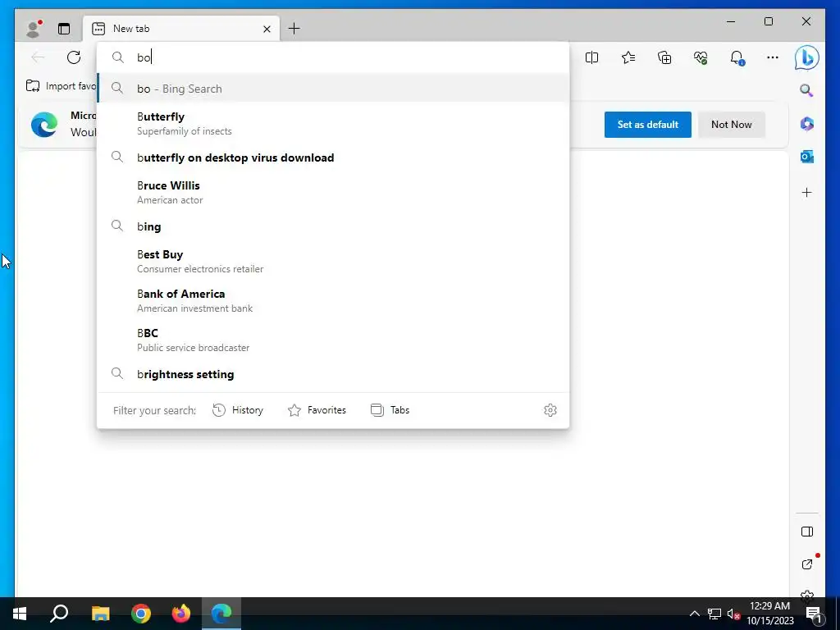Launch Firefox from the taskbar

[x=181, y=614]
